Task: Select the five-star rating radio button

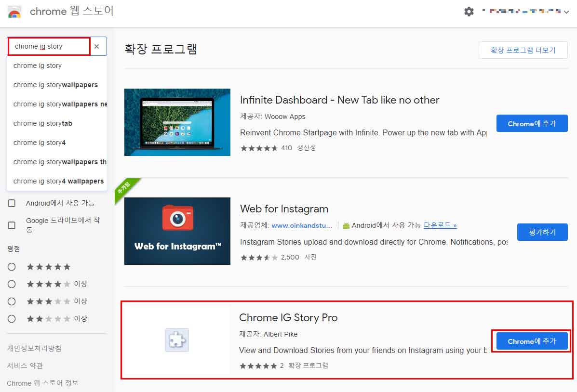Action: (x=12, y=267)
